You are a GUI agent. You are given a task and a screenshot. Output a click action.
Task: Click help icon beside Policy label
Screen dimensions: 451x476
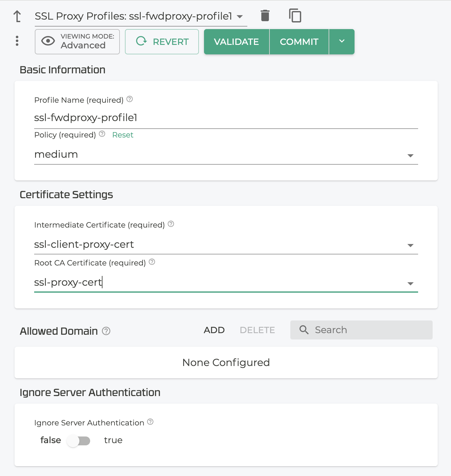[102, 134]
